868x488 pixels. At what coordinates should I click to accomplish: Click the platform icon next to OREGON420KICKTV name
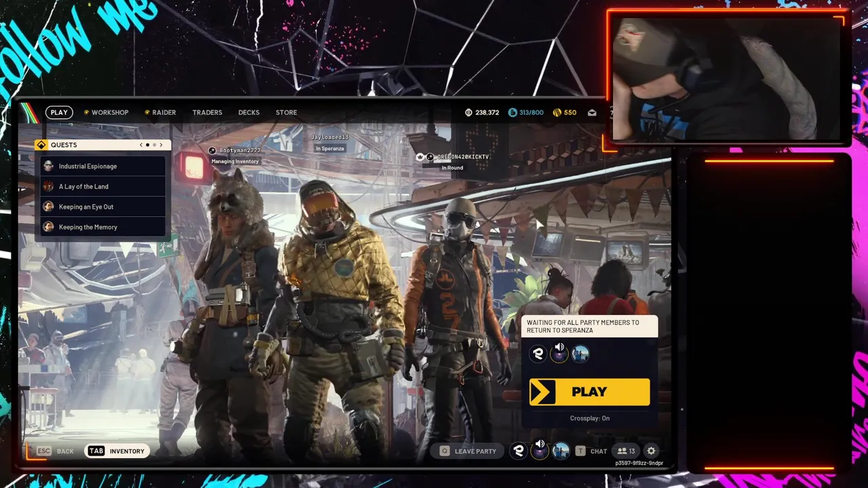pyautogui.click(x=430, y=157)
